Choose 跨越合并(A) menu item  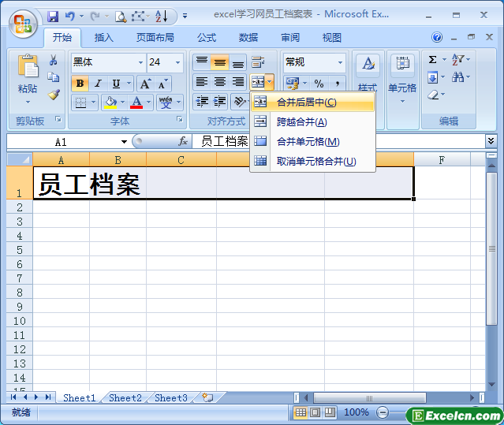tap(312, 121)
